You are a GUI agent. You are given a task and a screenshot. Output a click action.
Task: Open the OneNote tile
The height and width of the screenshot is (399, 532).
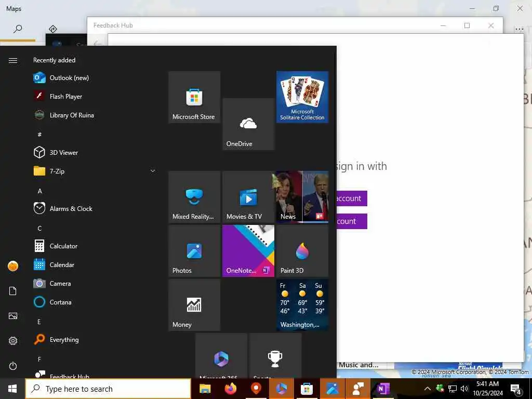(248, 251)
